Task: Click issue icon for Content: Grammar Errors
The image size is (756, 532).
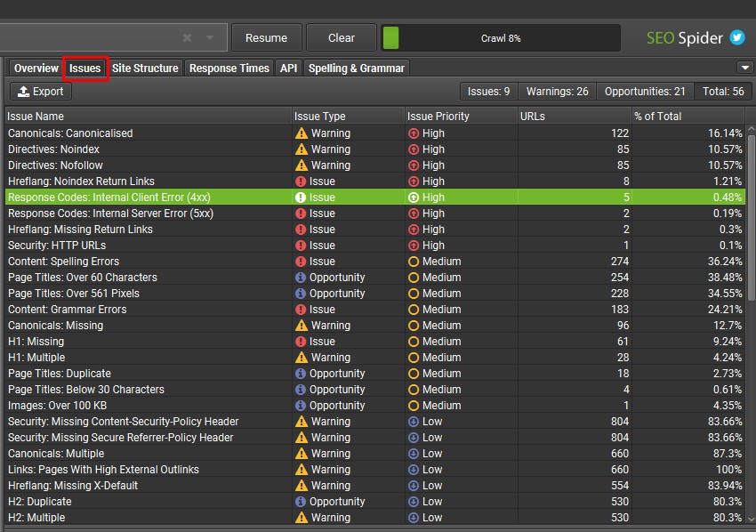Action: [301, 310]
